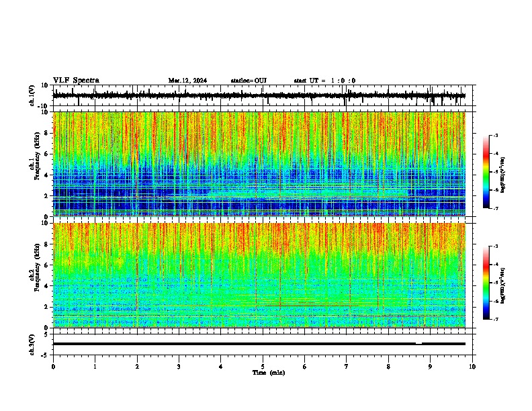Screen dimensions: 532x411
Task: Click the 'ch.3(V)' axis label
Action: pyautogui.click(x=32, y=345)
